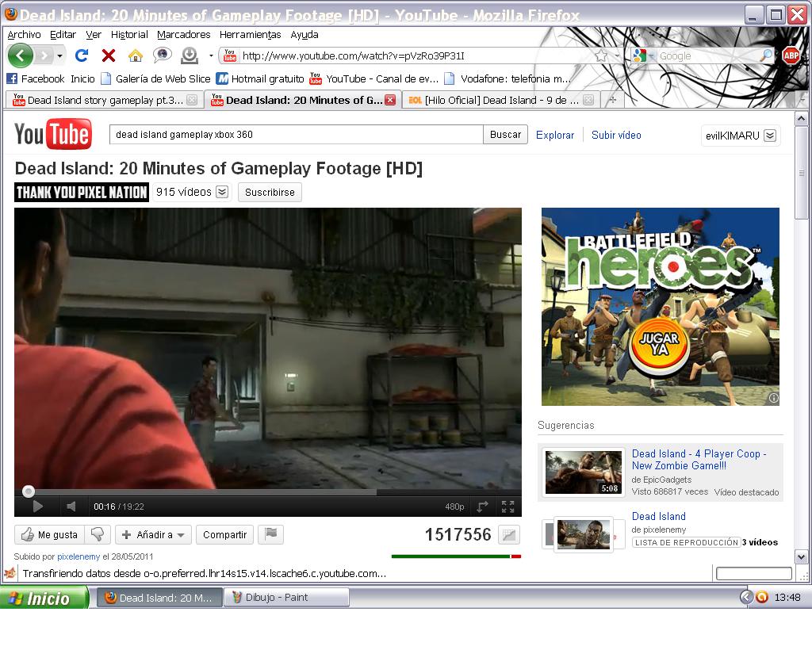This screenshot has width=812, height=650.
Task: Open downloads with the download arrow icon
Action: 190,55
